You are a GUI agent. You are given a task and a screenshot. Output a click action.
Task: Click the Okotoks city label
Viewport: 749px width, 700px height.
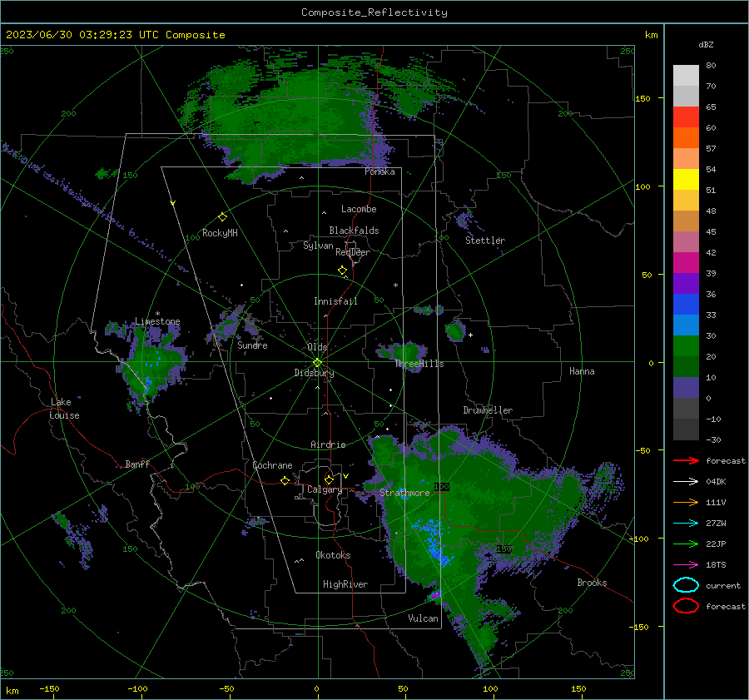pyautogui.click(x=333, y=555)
